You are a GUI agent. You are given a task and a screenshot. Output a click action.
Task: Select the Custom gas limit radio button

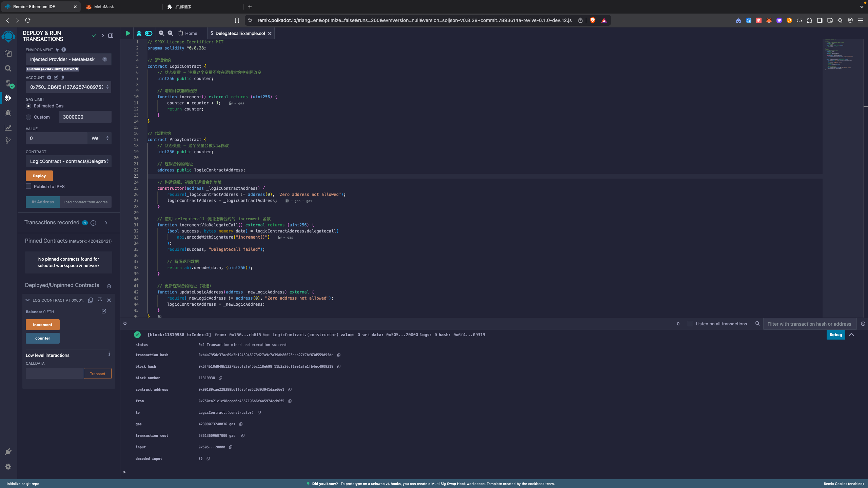[28, 117]
